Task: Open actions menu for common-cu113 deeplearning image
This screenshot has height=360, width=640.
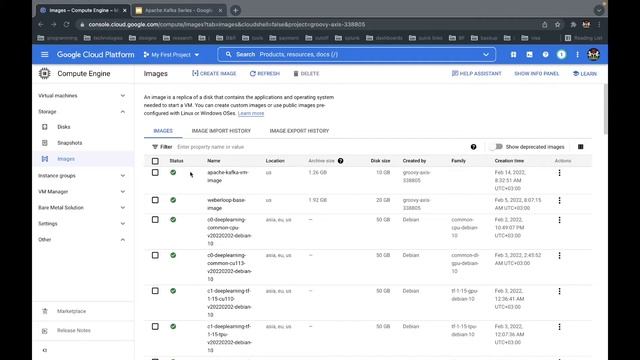Action: [559, 256]
